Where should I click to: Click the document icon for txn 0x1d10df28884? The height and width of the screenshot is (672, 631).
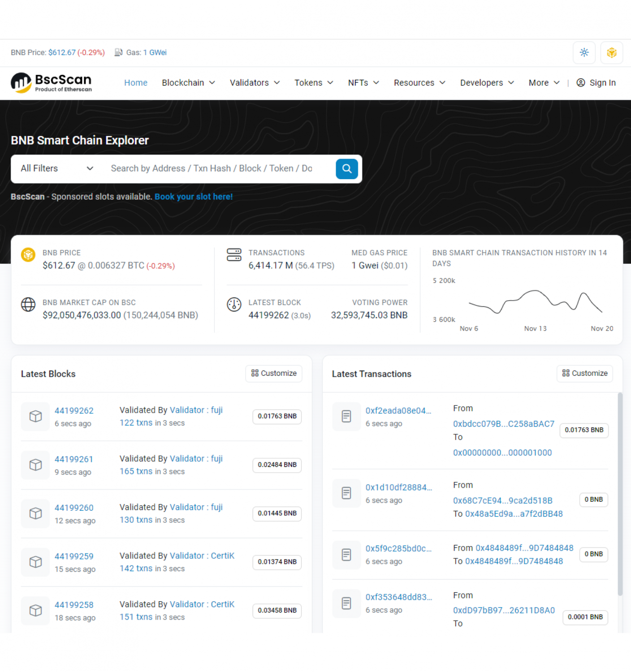point(346,493)
